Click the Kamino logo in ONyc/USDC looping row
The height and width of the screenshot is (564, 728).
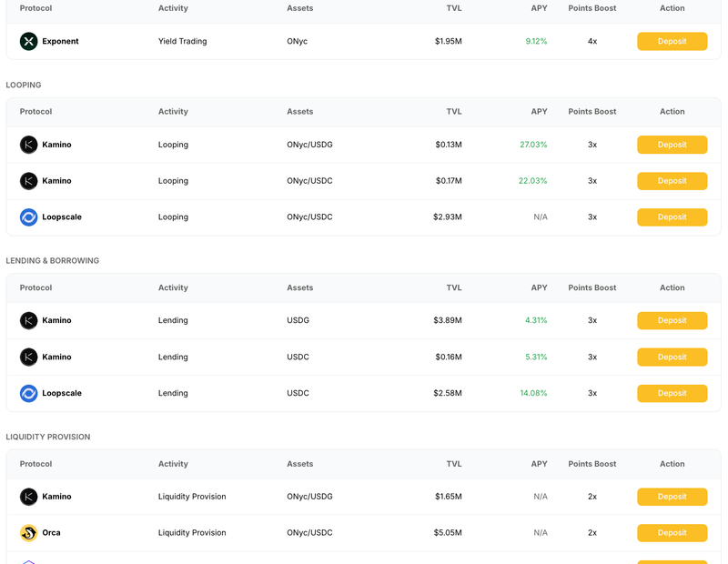(x=28, y=181)
